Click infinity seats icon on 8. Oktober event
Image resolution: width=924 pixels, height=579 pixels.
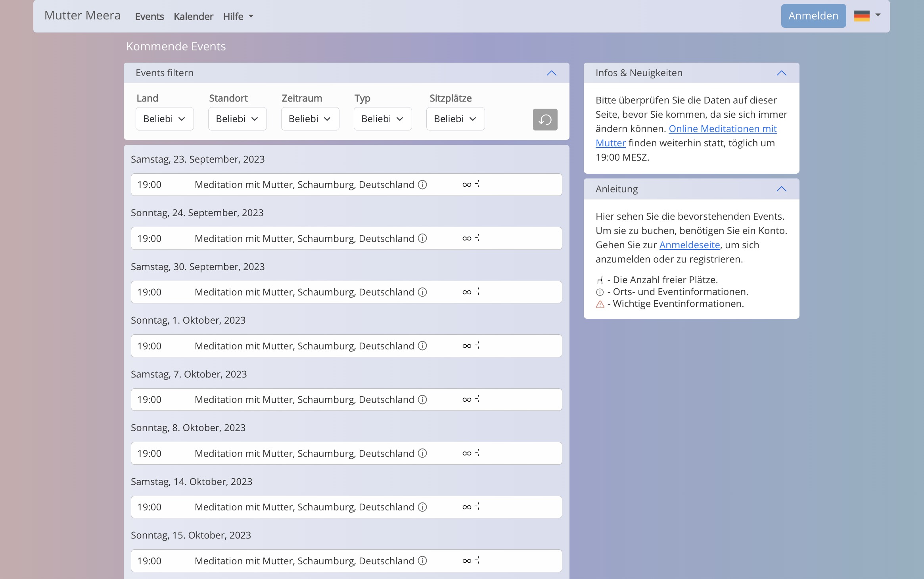pyautogui.click(x=467, y=453)
